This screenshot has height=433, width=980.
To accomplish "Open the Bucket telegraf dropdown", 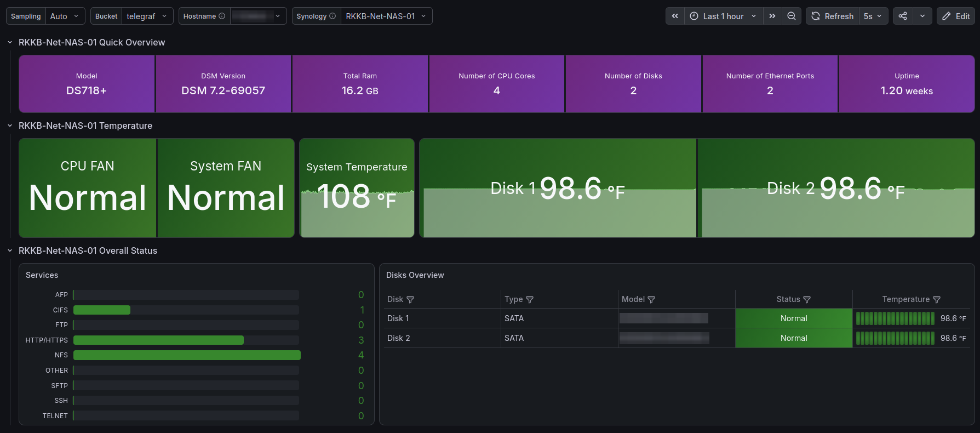I will point(147,16).
